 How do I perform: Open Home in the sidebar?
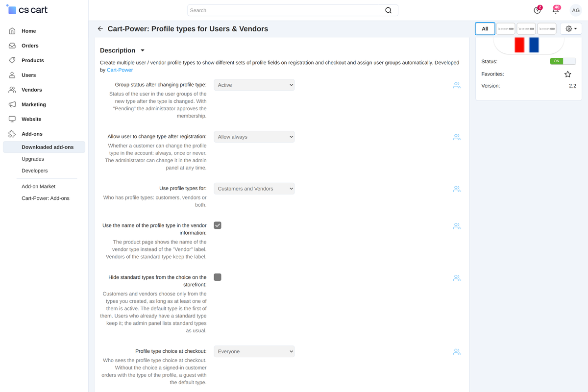[x=28, y=31]
